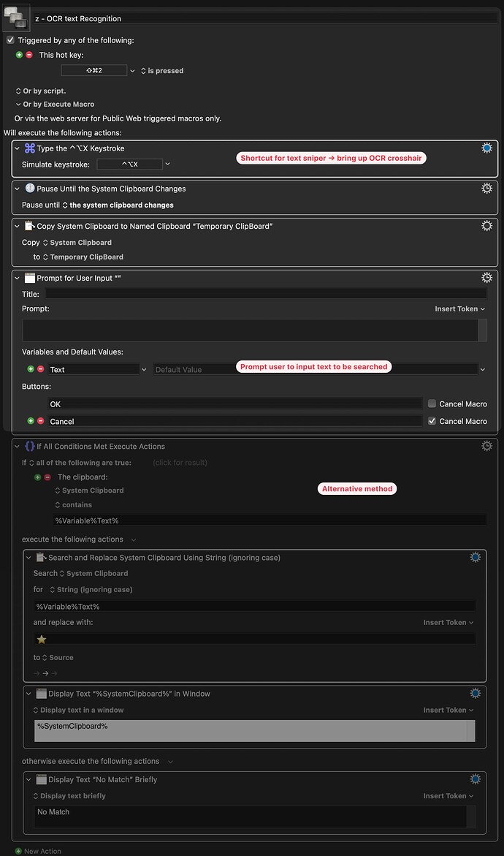Click the simulate keystroke field '^⌥X'
This screenshot has width=504, height=856.
point(130,164)
